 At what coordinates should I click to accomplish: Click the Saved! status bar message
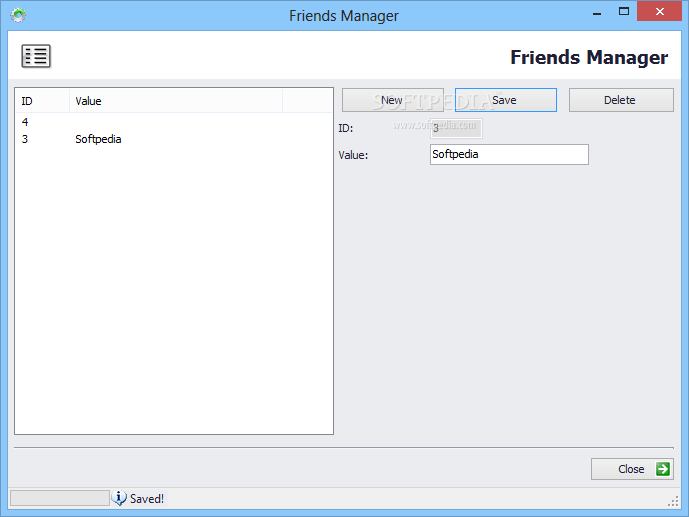pos(147,499)
